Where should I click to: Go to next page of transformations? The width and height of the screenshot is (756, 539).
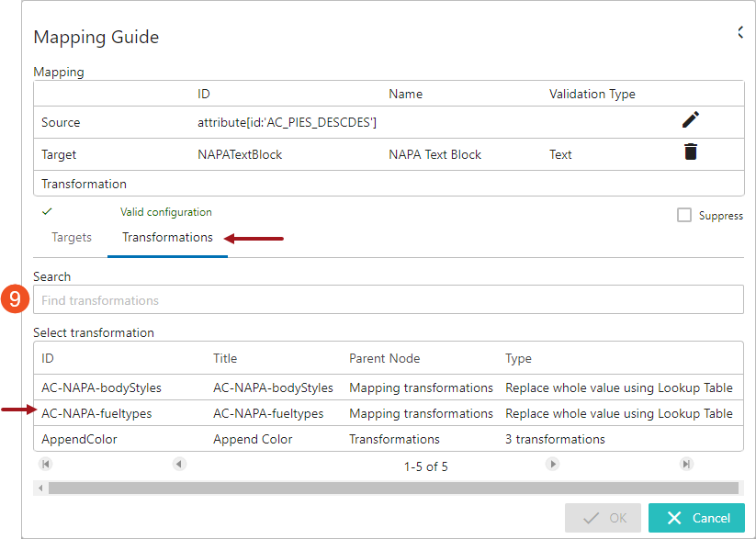553,465
